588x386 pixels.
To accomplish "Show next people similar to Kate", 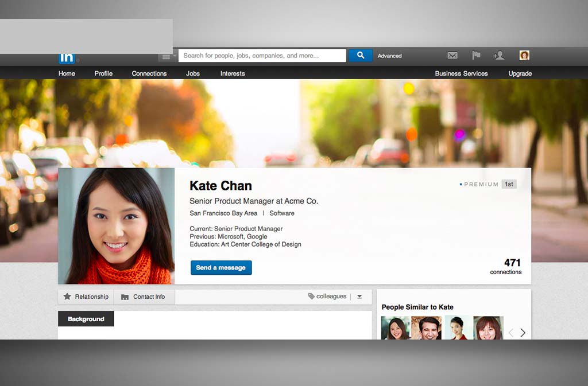I will click(523, 333).
